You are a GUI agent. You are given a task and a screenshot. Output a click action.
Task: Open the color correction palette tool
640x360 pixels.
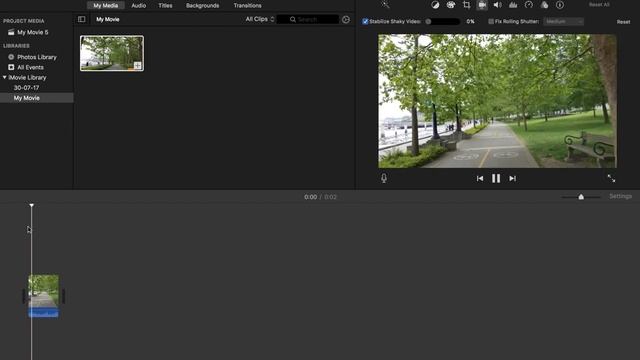click(451, 5)
